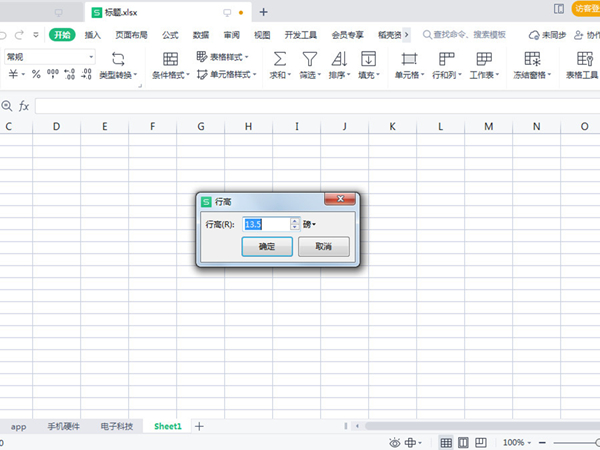Image resolution: width=600 pixels, height=450 pixels.
Task: Open the 磅 unit dropdown in row height dialog
Action: click(x=309, y=225)
